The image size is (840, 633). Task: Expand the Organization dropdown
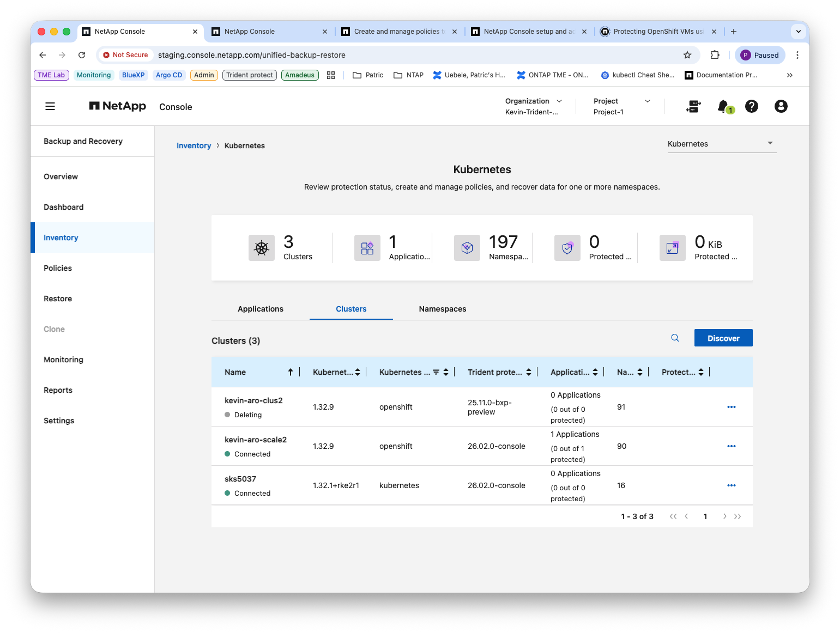[559, 101]
